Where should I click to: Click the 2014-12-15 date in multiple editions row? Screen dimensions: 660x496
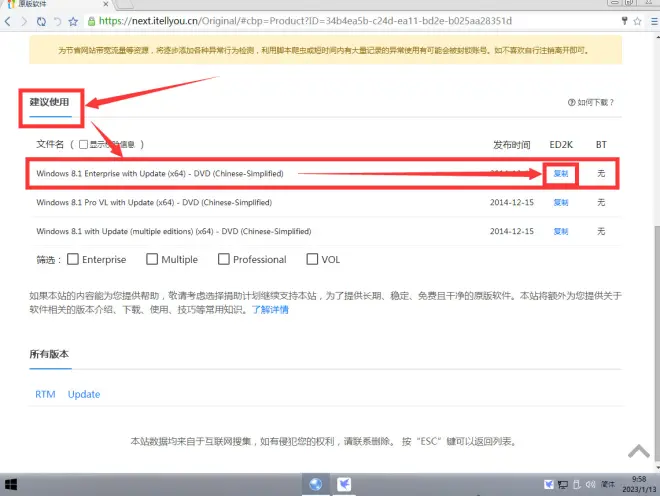(x=512, y=232)
